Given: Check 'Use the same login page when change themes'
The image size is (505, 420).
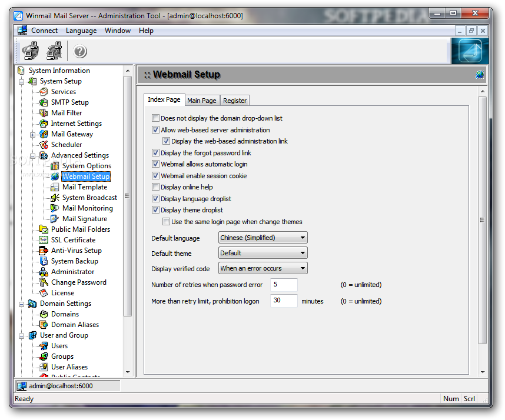Looking at the screenshot, I should [166, 221].
